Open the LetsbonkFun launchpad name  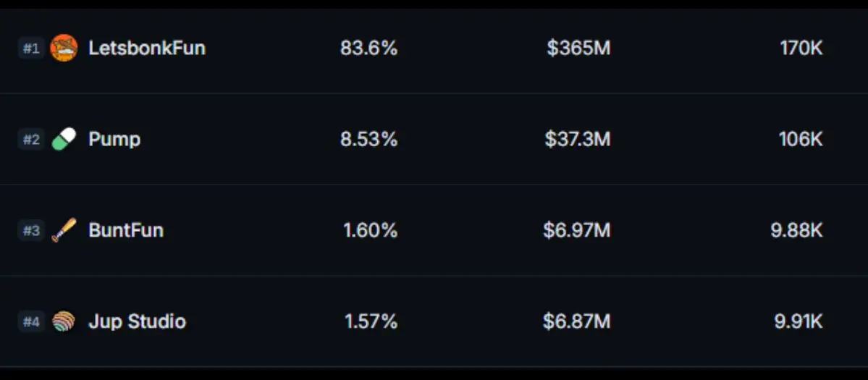(x=147, y=48)
